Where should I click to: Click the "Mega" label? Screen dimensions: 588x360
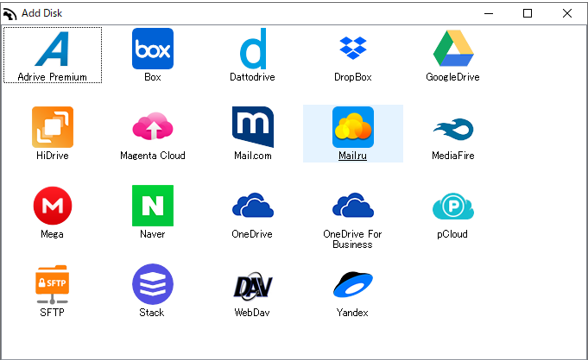pos(52,234)
